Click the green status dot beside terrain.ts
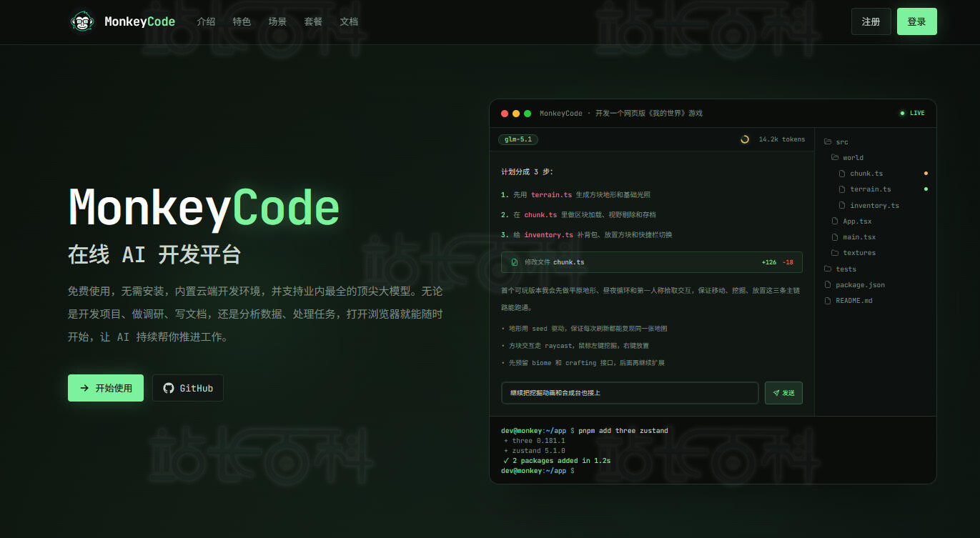This screenshot has width=980, height=538. coord(926,189)
